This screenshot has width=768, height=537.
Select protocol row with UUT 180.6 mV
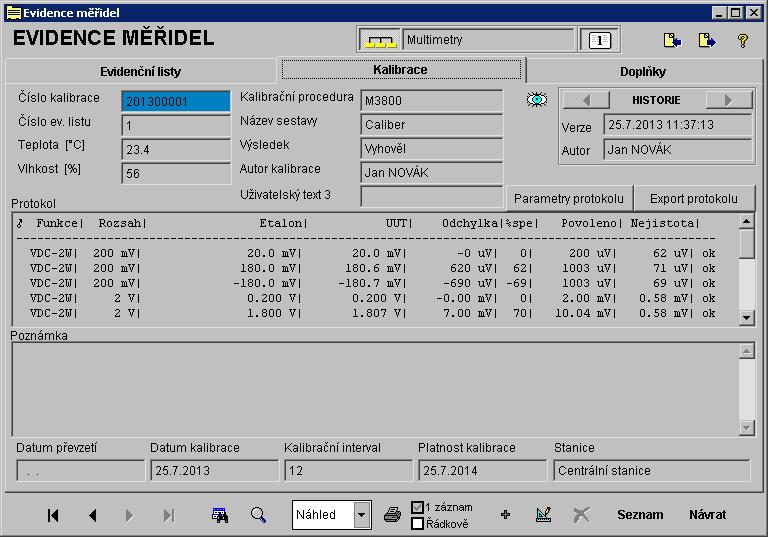click(373, 268)
